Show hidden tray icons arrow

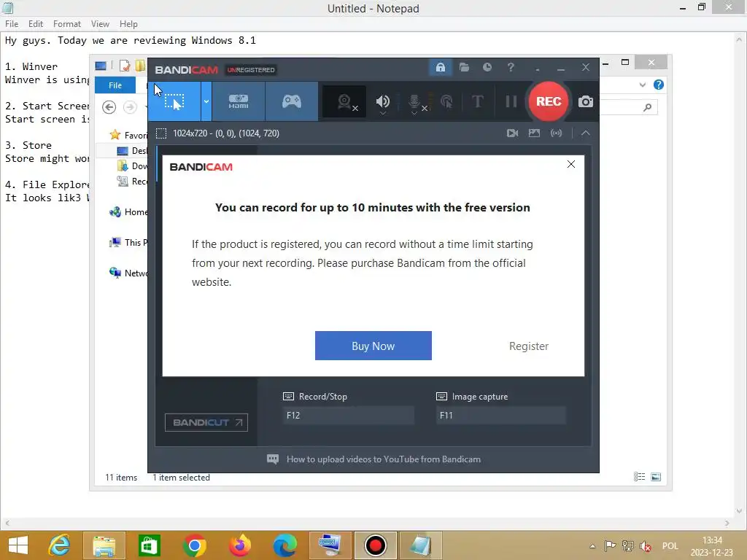pyautogui.click(x=592, y=546)
